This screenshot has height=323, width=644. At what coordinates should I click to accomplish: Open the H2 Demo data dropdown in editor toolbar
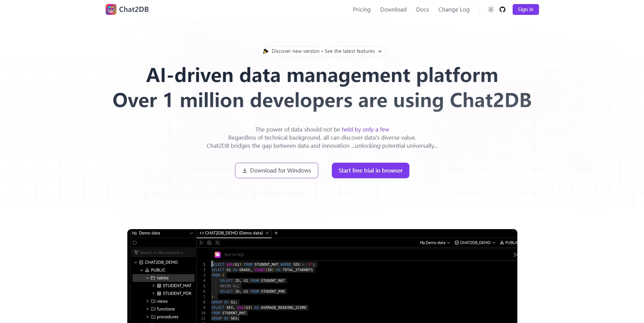pos(435,243)
